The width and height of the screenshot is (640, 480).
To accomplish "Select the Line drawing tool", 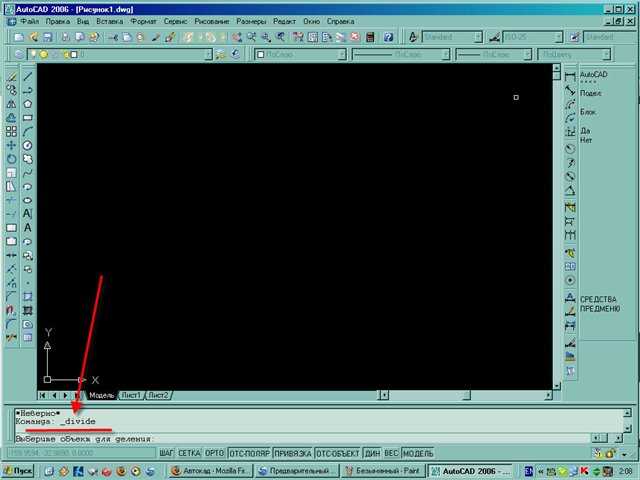I will click(x=28, y=75).
